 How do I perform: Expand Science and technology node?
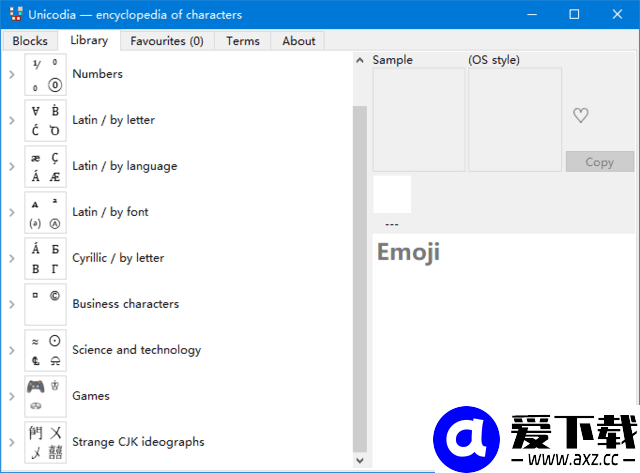(x=12, y=350)
